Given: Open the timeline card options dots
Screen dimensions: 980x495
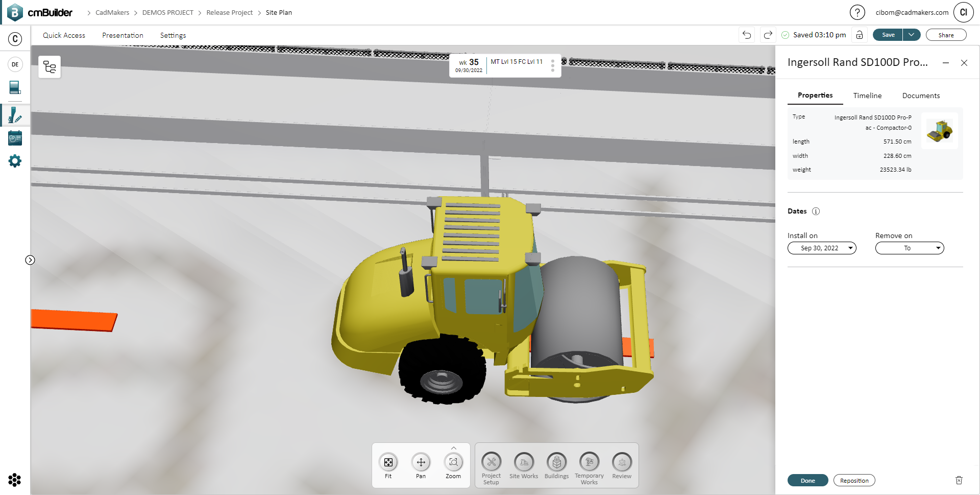Looking at the screenshot, I should (553, 65).
